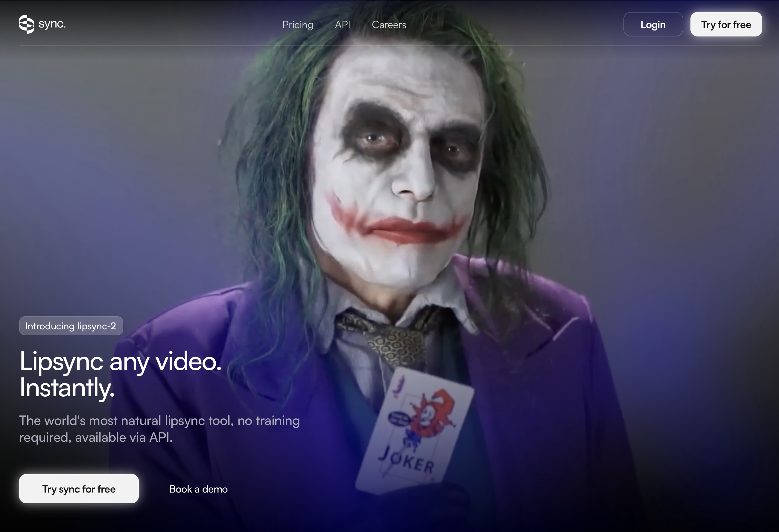The width and height of the screenshot is (779, 532).
Task: Open the Introducing lipsync-2 badge
Action: pyautogui.click(x=71, y=326)
